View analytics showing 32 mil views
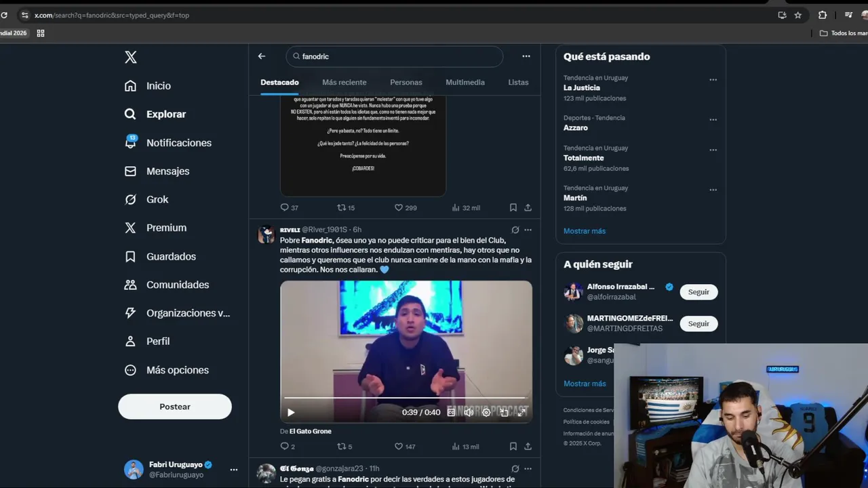The image size is (868, 488). pos(466,207)
